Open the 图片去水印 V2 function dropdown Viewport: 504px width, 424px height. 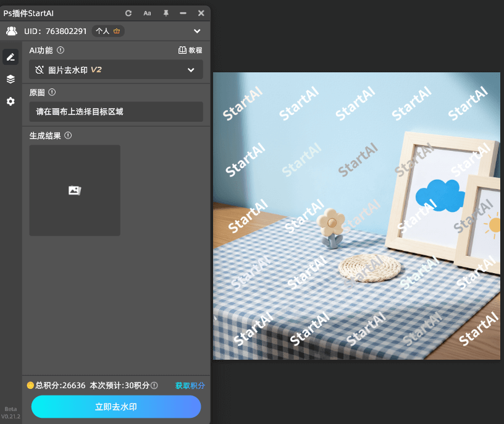[116, 70]
